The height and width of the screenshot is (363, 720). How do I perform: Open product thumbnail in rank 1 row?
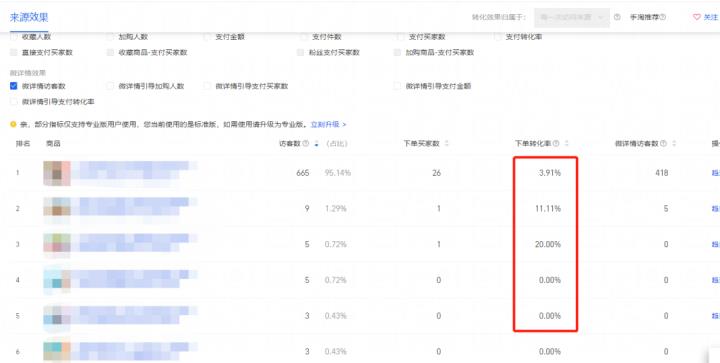(57, 173)
